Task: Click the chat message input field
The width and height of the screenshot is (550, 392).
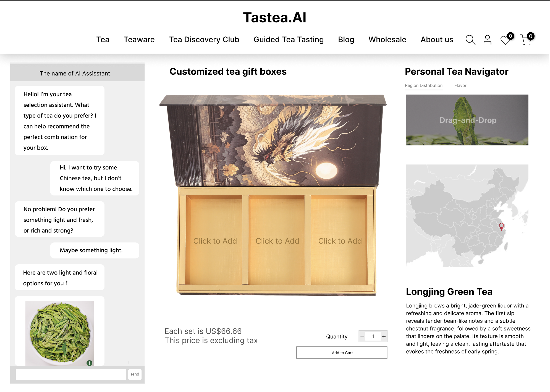Action: click(71, 374)
